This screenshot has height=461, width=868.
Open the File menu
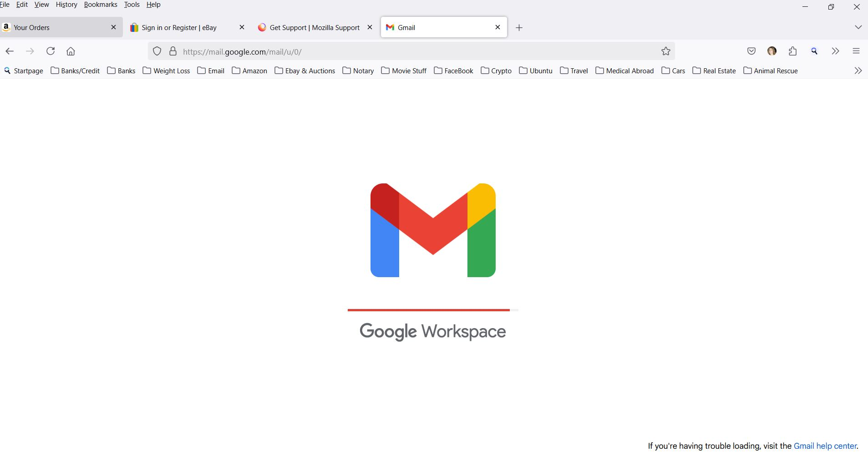(x=5, y=5)
